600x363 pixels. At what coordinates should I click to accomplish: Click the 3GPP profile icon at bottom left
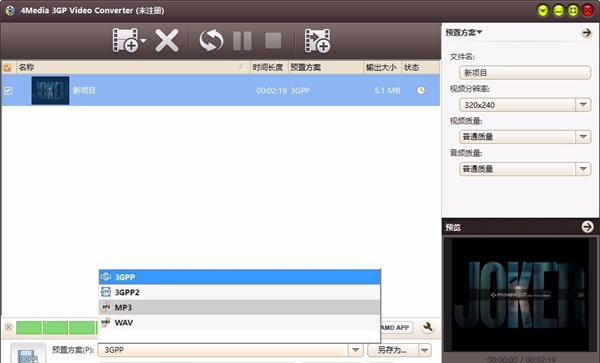[28, 353]
